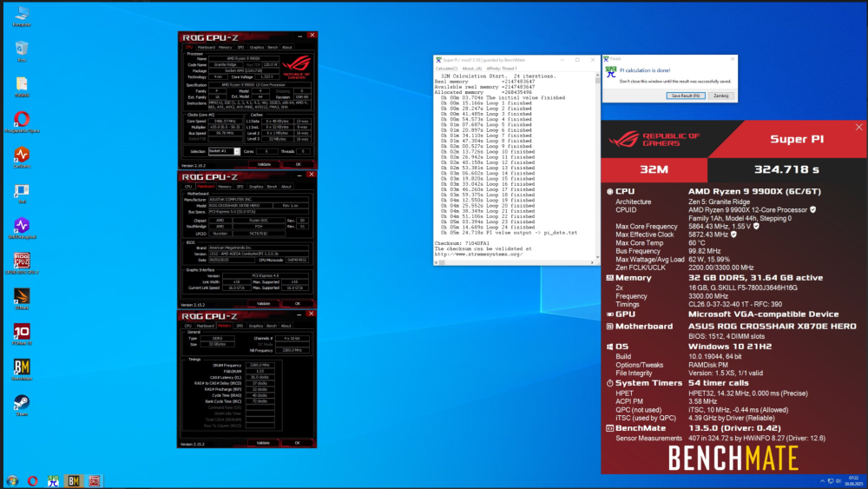The image size is (868, 489).
Task: Open the Komputer desktop icon
Action: 22,16
